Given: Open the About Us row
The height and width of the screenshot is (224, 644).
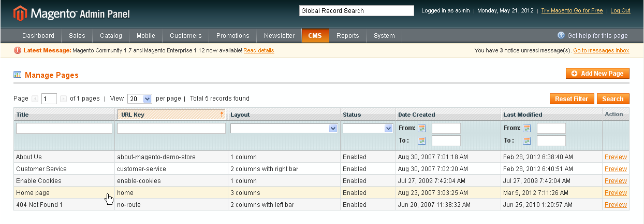Looking at the screenshot, I should coord(321,157).
